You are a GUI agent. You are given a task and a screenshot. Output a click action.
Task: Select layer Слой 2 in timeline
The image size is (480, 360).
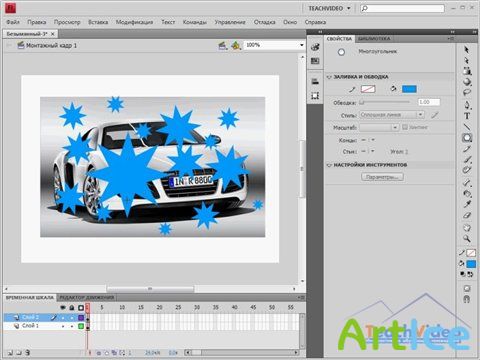[30, 317]
